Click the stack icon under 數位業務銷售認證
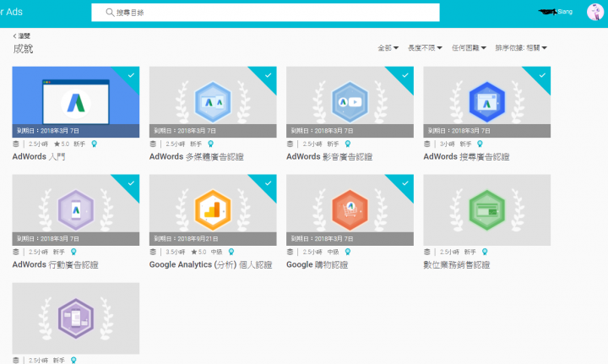The height and width of the screenshot is (364, 608). pos(427,252)
